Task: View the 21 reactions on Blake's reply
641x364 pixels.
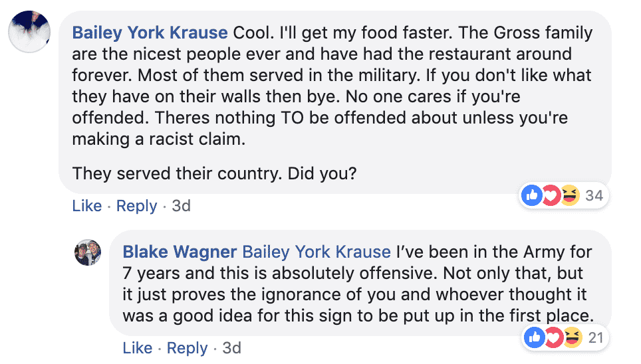Action: [x=595, y=337]
